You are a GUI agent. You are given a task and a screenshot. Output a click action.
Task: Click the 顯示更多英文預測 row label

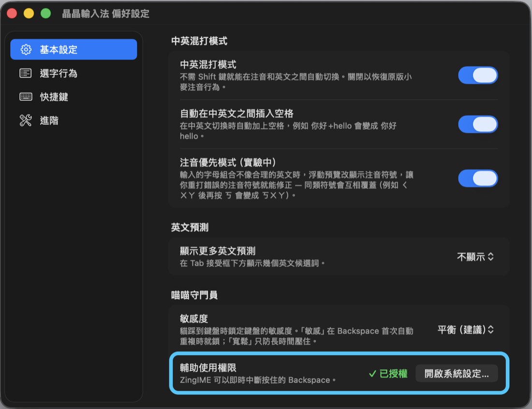pos(218,251)
